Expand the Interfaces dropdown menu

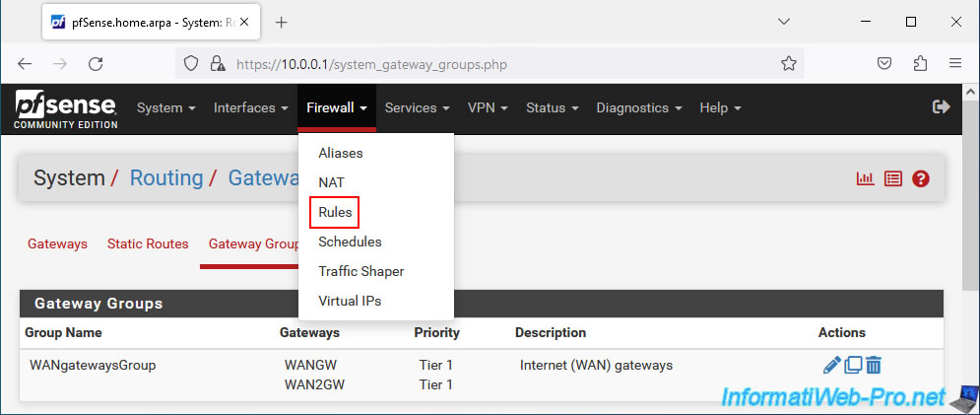pyautogui.click(x=250, y=107)
